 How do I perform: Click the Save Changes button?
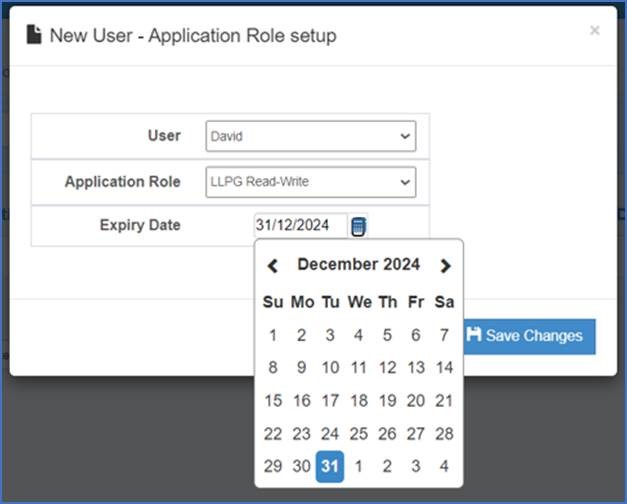click(x=529, y=336)
